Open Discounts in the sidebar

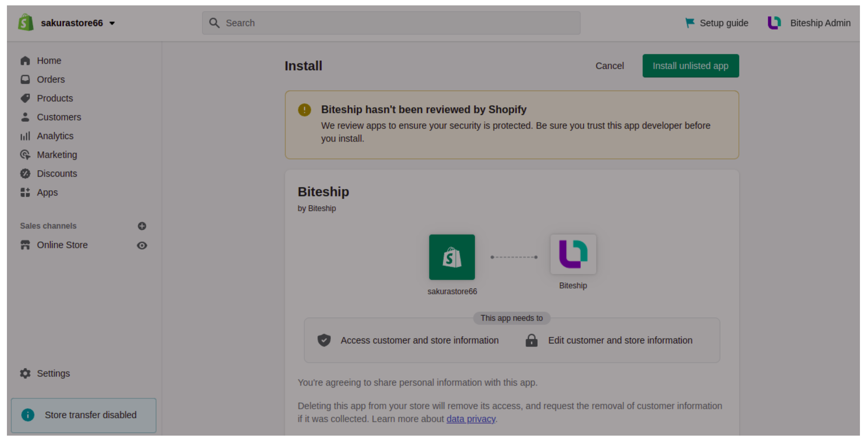pyautogui.click(x=57, y=174)
